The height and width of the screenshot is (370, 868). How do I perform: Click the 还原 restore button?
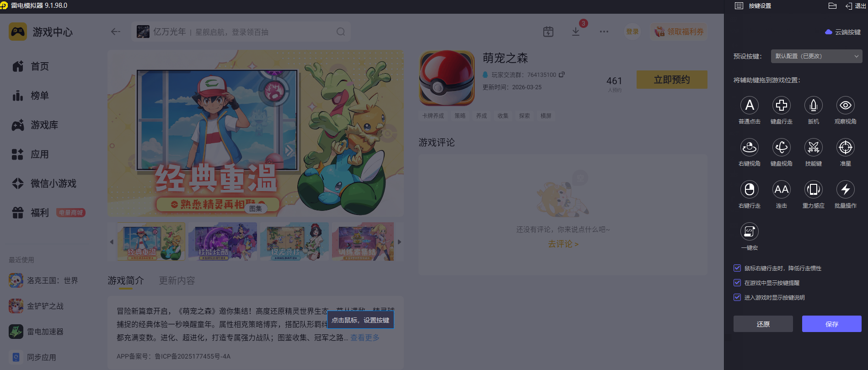pyautogui.click(x=763, y=324)
